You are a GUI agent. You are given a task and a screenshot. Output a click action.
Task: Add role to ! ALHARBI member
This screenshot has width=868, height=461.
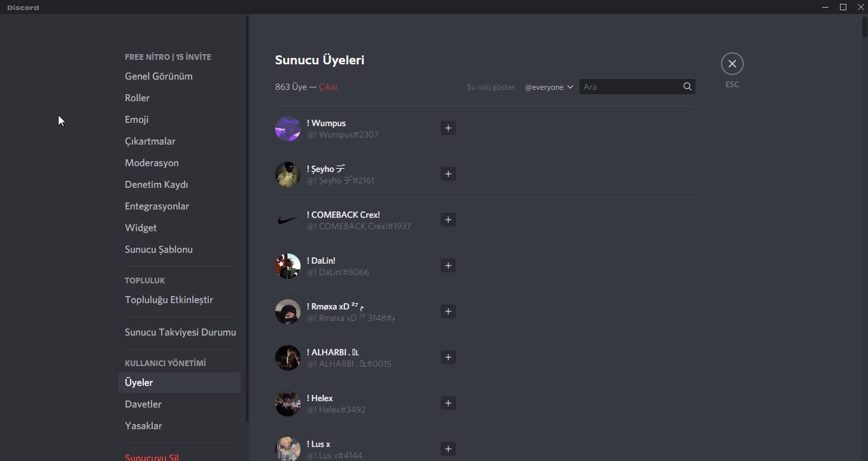click(448, 357)
